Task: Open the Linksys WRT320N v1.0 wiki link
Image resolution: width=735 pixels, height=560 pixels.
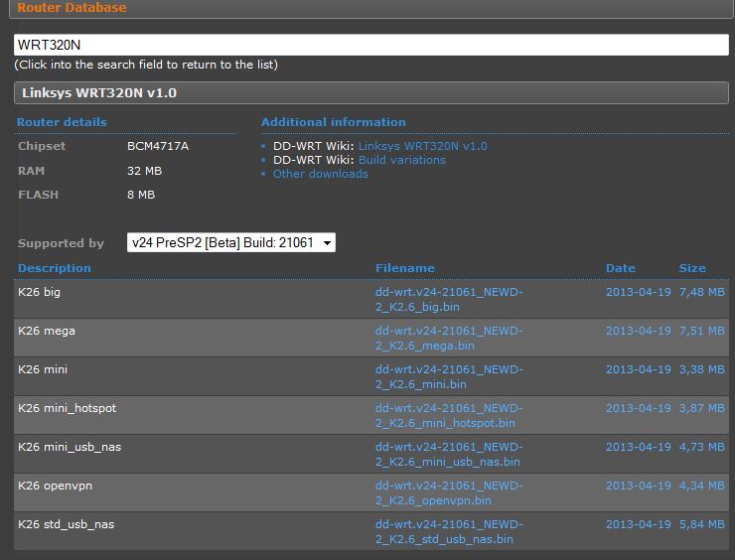Action: pyautogui.click(x=422, y=146)
